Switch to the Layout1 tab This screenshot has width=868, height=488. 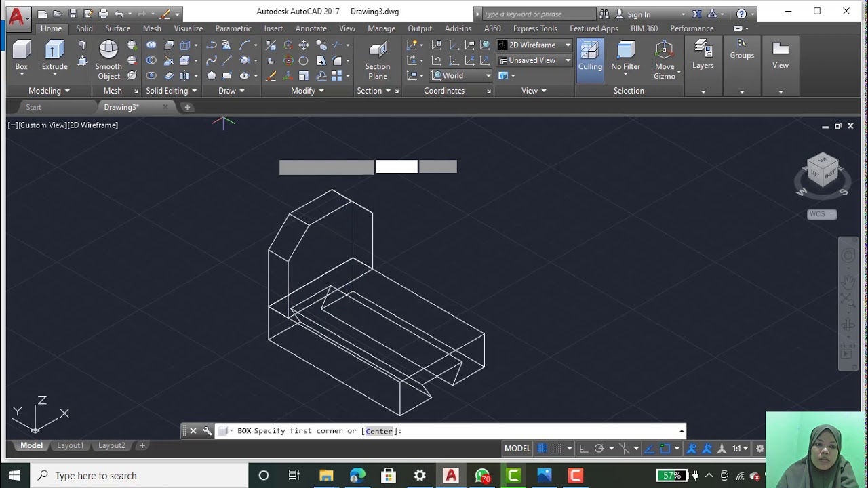tap(70, 445)
